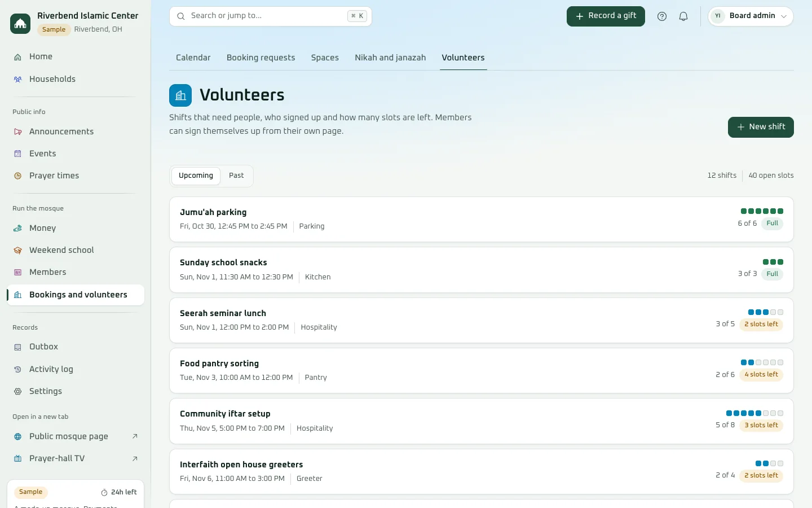Open the notifications bell icon

click(x=683, y=16)
